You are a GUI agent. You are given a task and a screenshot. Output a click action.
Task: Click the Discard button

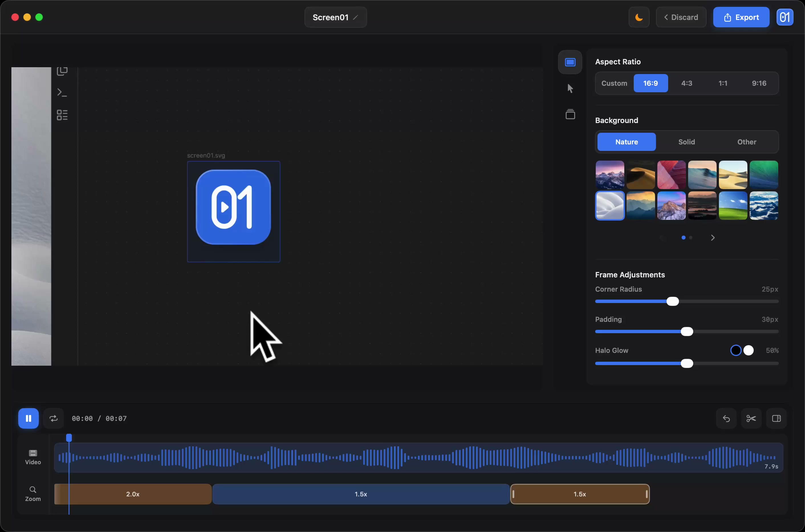coord(681,17)
